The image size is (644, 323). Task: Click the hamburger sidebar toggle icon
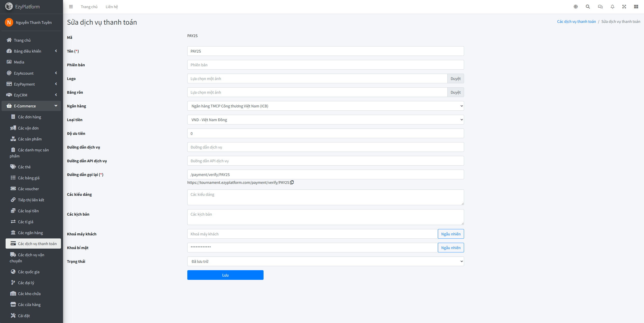71,7
